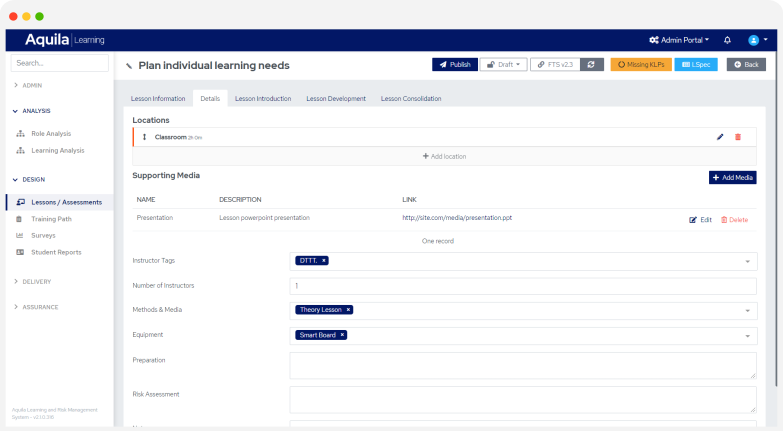The image size is (783, 431).
Task: Open the user avatar menu
Action: 757,40
